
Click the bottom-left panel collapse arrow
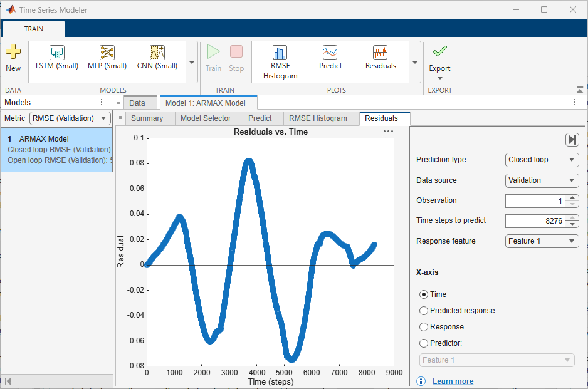pyautogui.click(x=8, y=381)
